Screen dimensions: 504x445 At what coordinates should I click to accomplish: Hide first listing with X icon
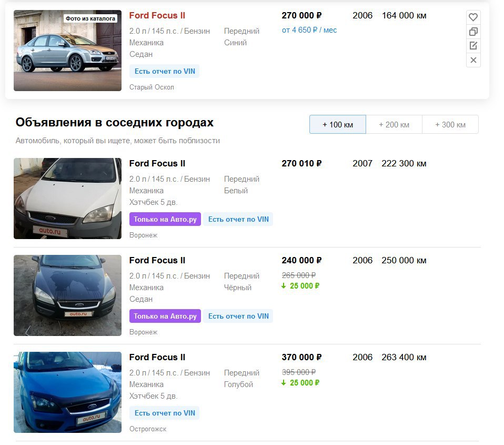click(473, 60)
